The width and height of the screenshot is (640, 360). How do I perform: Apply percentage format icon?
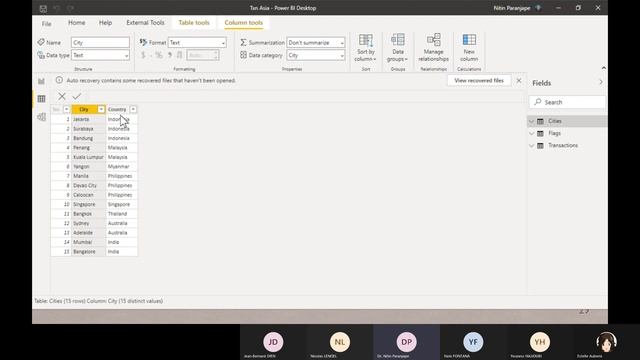(x=158, y=55)
